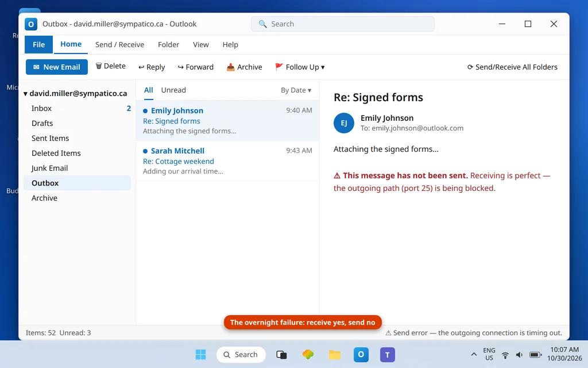Screen dimensions: 588x368
Task: Collapse the david.miller@sympatico.ca account tree
Action: [25, 94]
